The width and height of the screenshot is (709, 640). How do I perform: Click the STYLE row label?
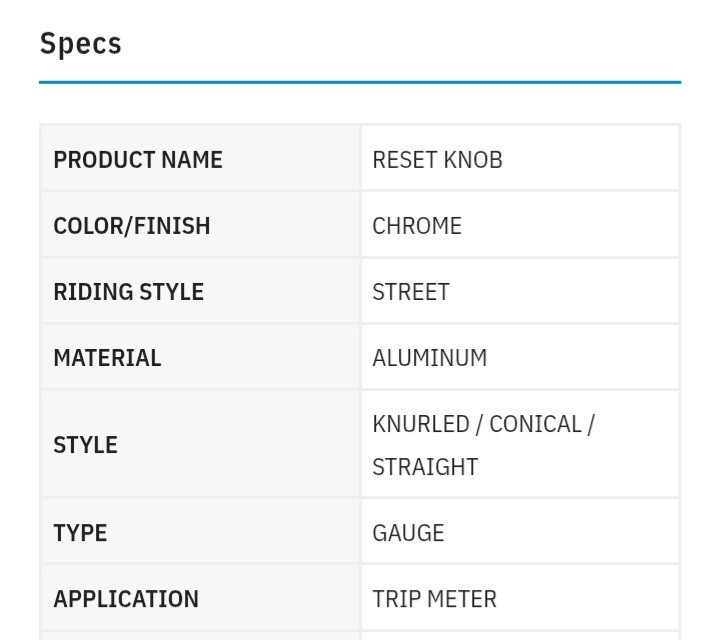pyautogui.click(x=85, y=445)
